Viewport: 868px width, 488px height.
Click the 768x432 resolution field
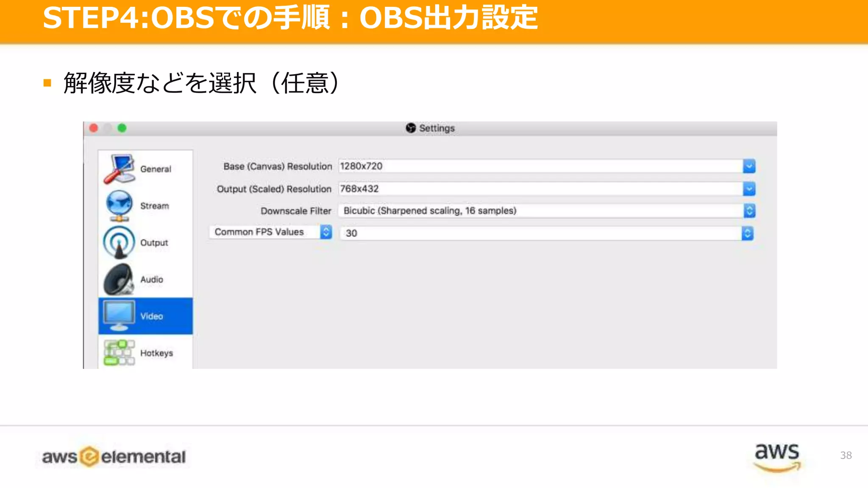click(547, 189)
